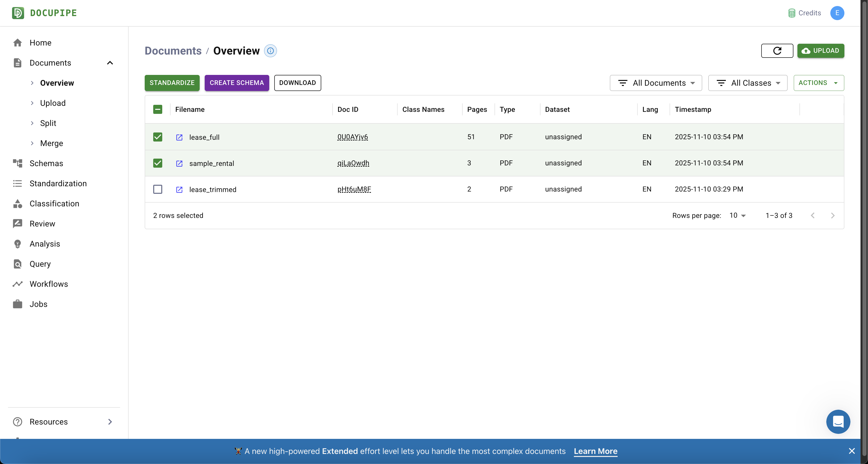Go to Schemas in sidebar
Image resolution: width=868 pixels, height=464 pixels.
[x=46, y=163]
